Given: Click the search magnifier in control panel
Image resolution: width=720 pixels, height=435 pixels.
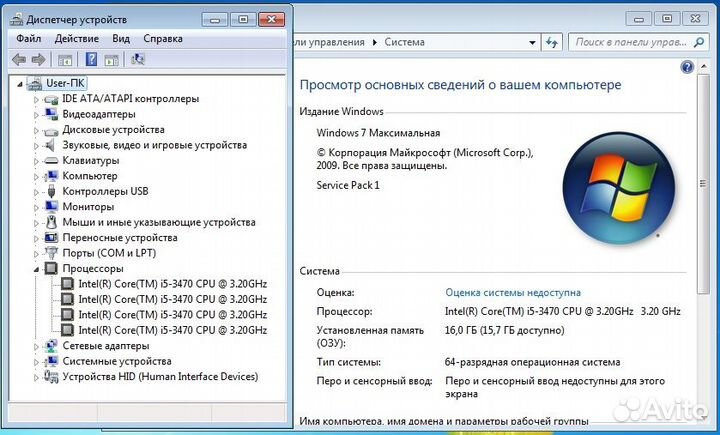Looking at the screenshot, I should coord(699,42).
